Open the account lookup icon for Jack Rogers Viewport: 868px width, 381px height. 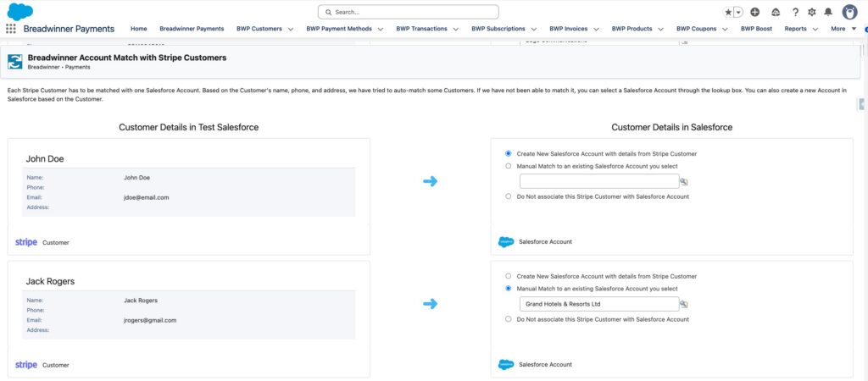click(684, 304)
